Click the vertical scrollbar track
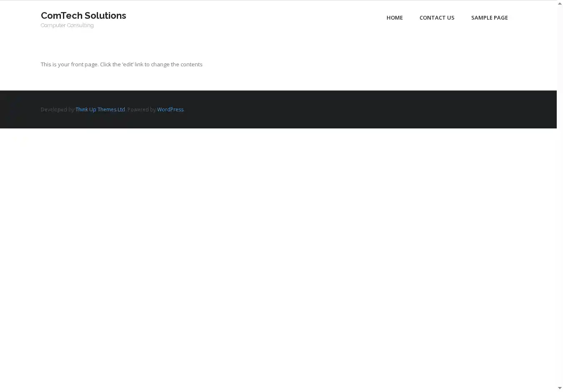This screenshot has height=392, width=563. (x=560, y=209)
